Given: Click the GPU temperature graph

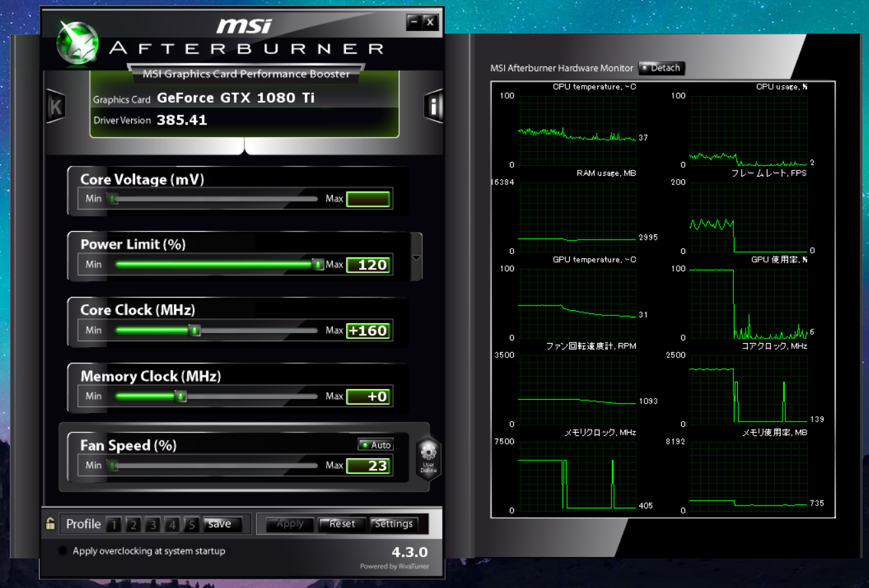Looking at the screenshot, I should tap(577, 303).
